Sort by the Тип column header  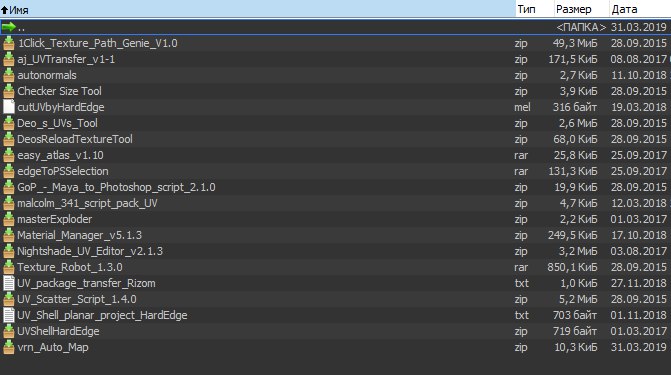pyautogui.click(x=534, y=9)
